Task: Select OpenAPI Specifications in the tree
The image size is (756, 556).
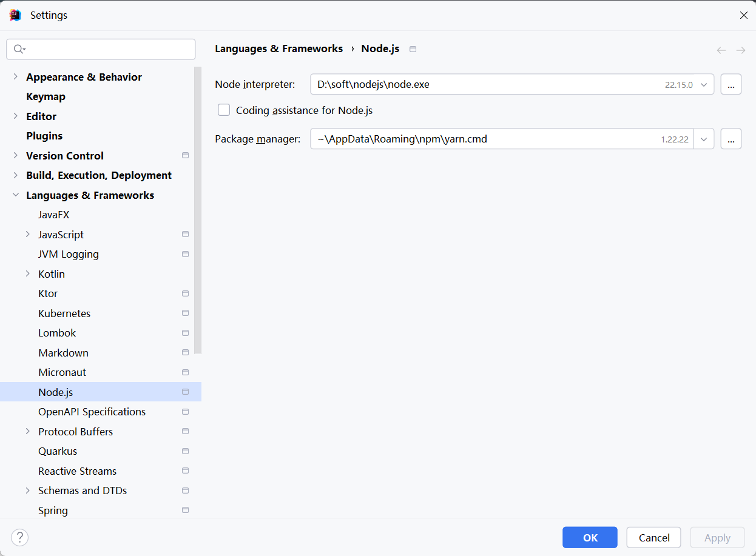Action: [x=92, y=412]
